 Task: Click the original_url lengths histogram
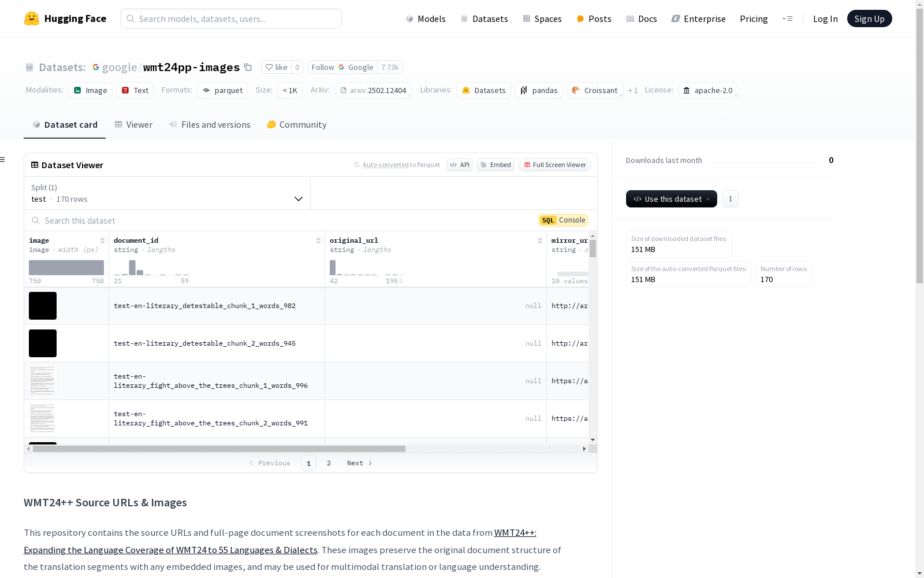[367, 268]
